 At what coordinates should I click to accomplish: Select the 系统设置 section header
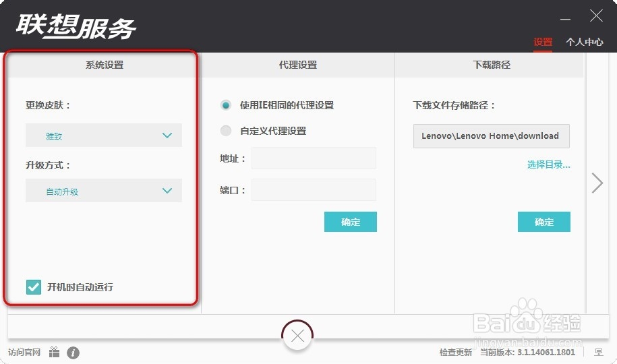tap(105, 65)
